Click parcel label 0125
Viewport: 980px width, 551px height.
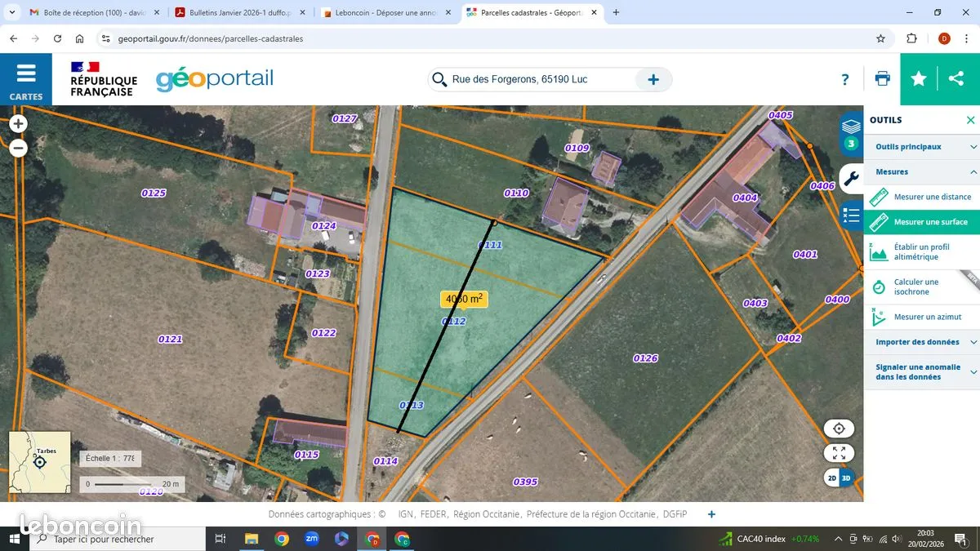coord(154,193)
